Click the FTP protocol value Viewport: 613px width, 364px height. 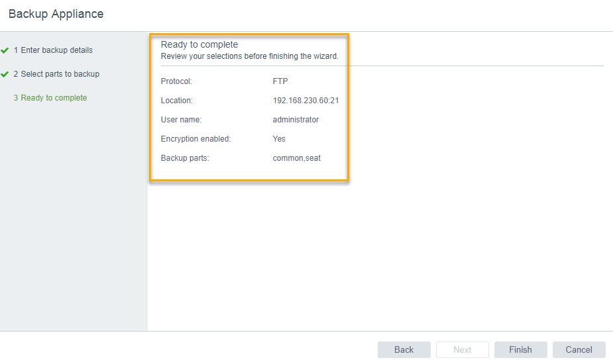[x=280, y=81]
